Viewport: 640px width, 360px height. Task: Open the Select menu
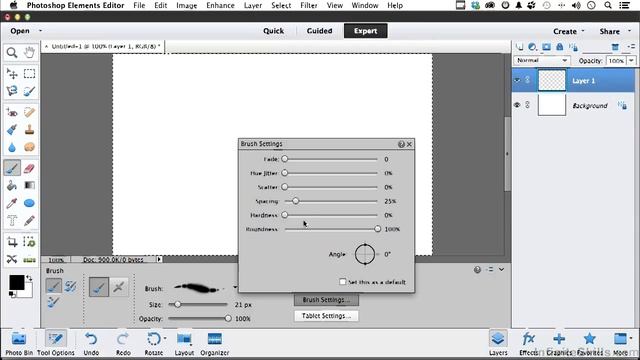click(281, 5)
